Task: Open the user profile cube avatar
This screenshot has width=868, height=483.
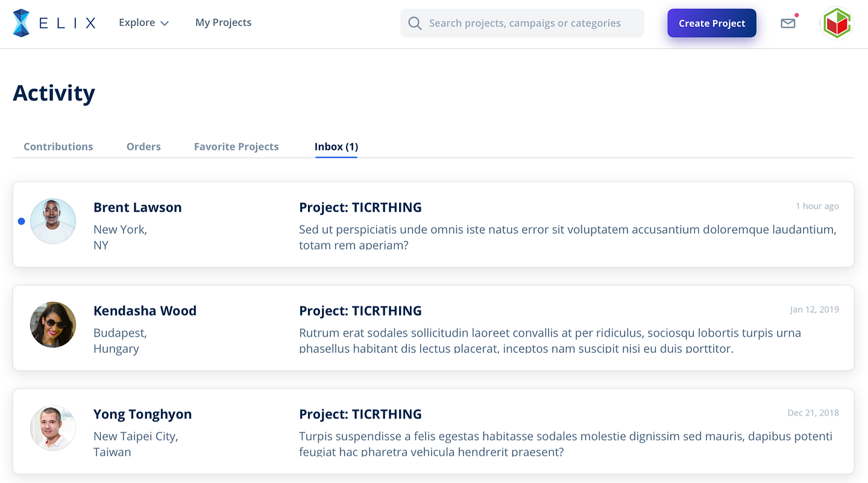Action: [837, 23]
